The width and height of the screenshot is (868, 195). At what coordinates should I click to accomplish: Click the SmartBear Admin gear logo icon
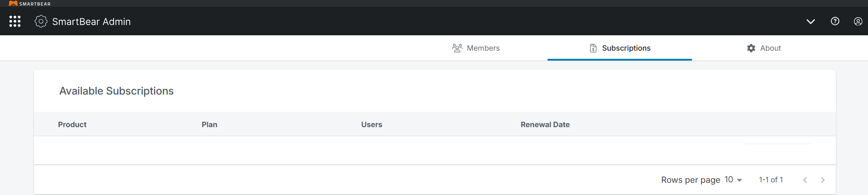coord(41,21)
